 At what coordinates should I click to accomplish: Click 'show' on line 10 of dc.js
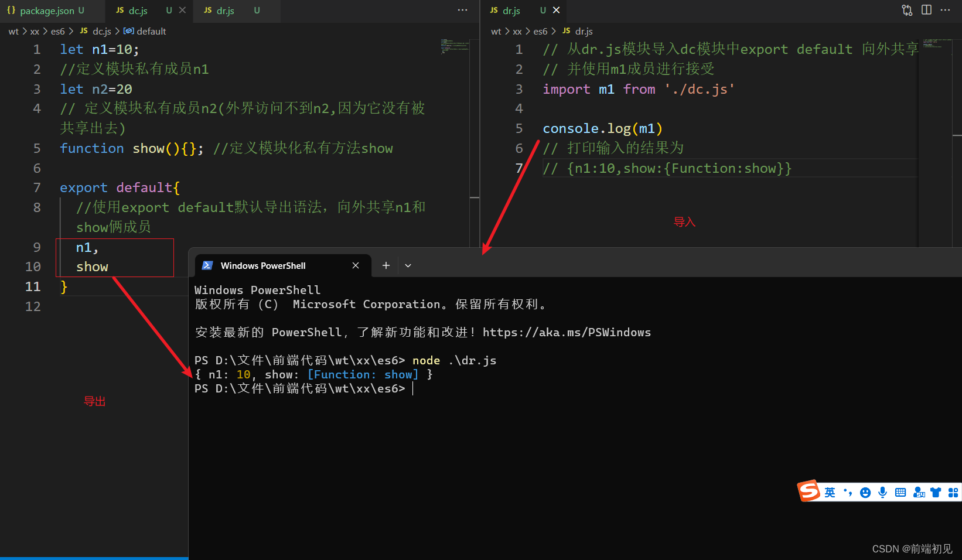pos(92,267)
